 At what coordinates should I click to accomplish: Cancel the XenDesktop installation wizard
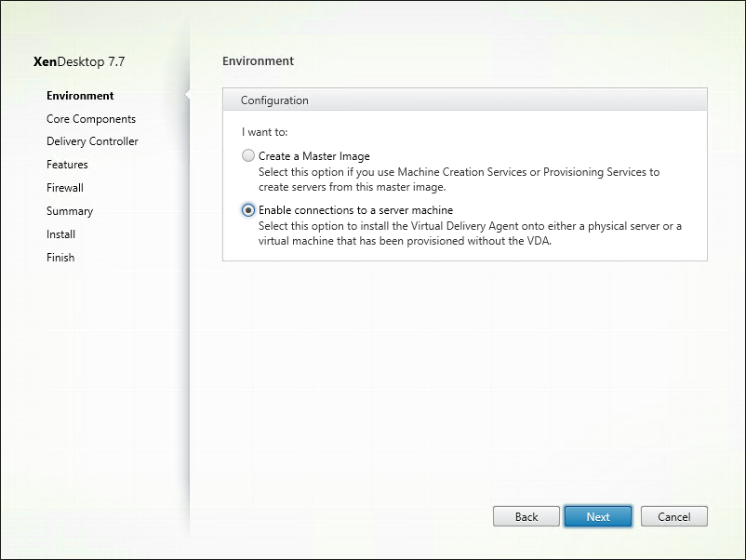tap(674, 516)
